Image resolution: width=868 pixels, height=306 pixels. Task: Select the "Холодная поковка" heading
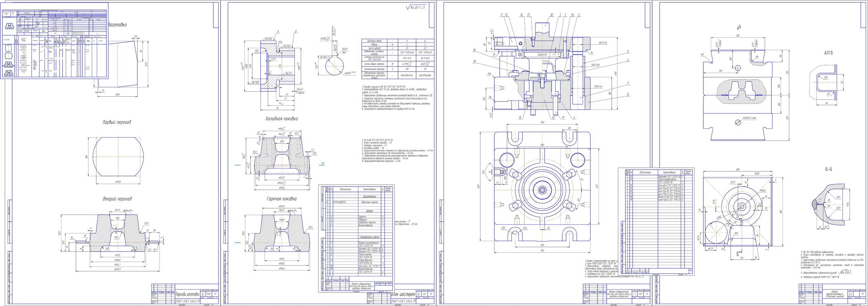(282, 119)
